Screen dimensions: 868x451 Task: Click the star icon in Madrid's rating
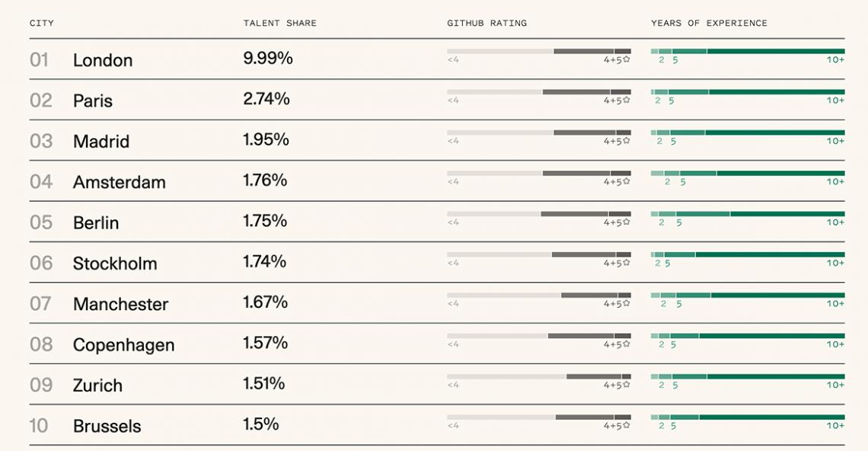tap(626, 141)
